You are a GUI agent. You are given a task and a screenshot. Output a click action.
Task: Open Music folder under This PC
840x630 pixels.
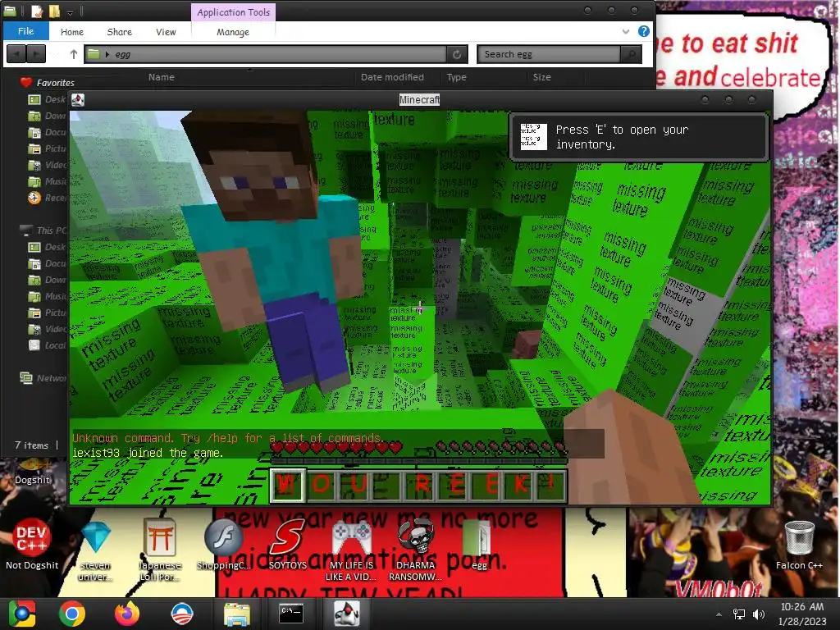[x=47, y=296]
